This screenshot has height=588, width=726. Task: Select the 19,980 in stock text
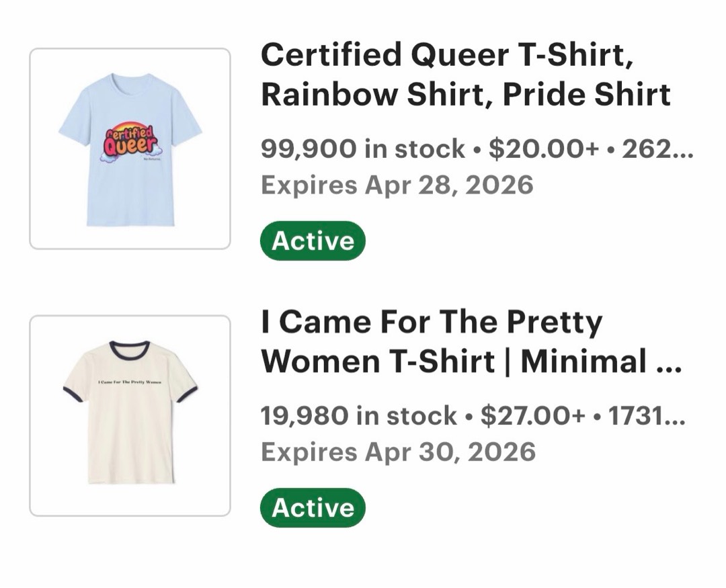tap(358, 416)
